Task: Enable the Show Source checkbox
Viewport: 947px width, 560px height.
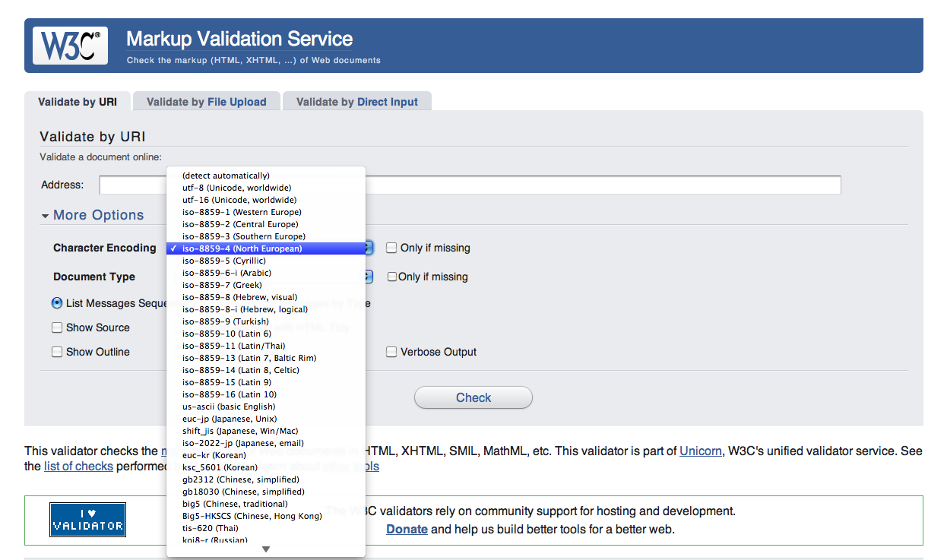Action: click(x=57, y=327)
